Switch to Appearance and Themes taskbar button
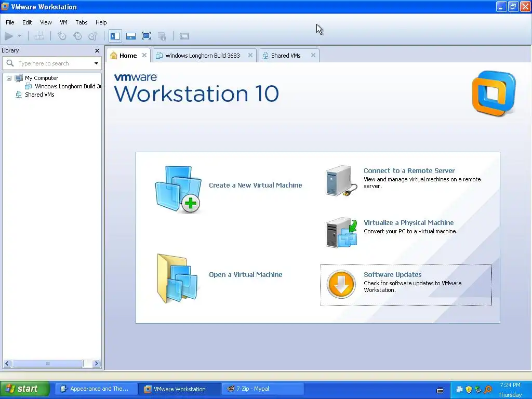The image size is (532, 399). coord(96,389)
